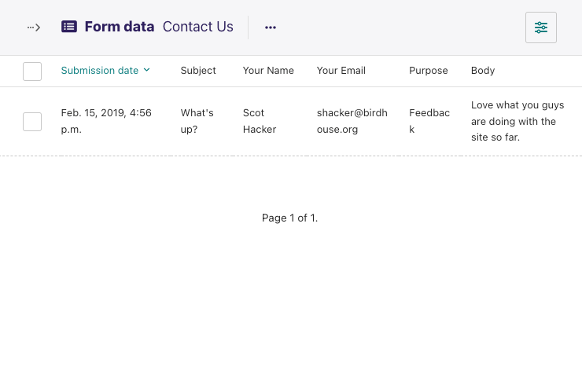Click the Form data list icon

[69, 27]
